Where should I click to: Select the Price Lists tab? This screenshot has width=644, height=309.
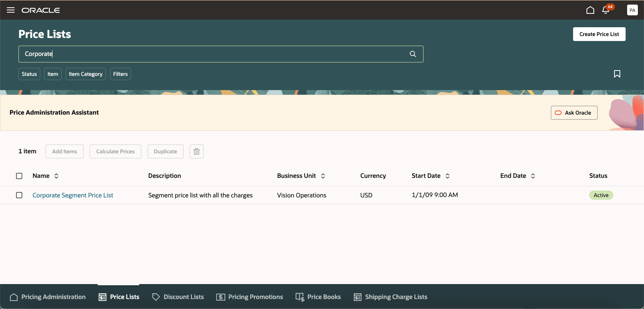(x=119, y=297)
